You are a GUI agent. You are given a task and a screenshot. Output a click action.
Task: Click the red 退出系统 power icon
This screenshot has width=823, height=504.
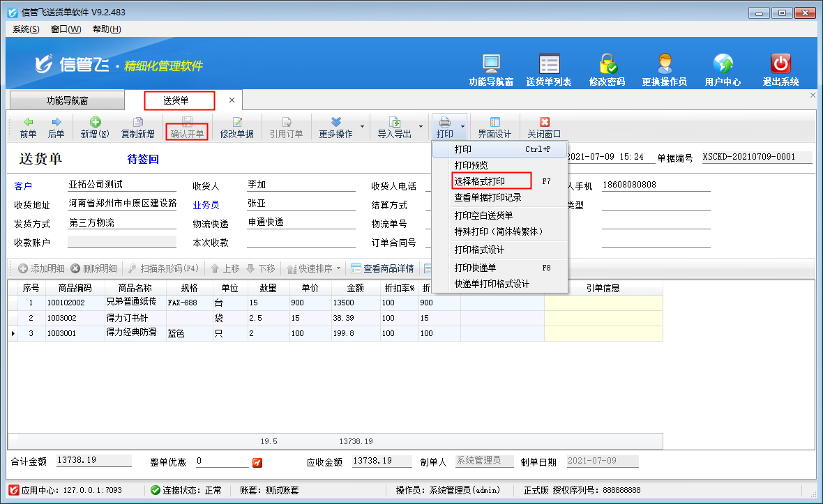coord(780,64)
